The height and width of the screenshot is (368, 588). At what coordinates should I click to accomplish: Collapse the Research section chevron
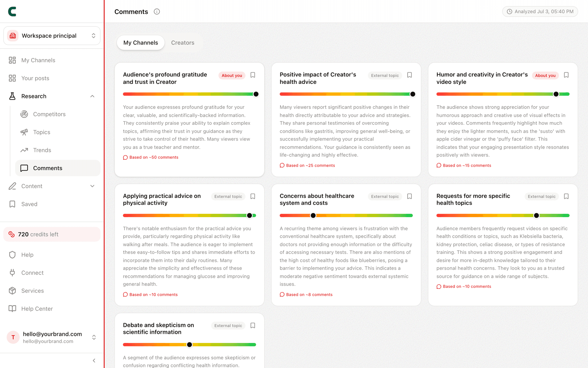92,96
